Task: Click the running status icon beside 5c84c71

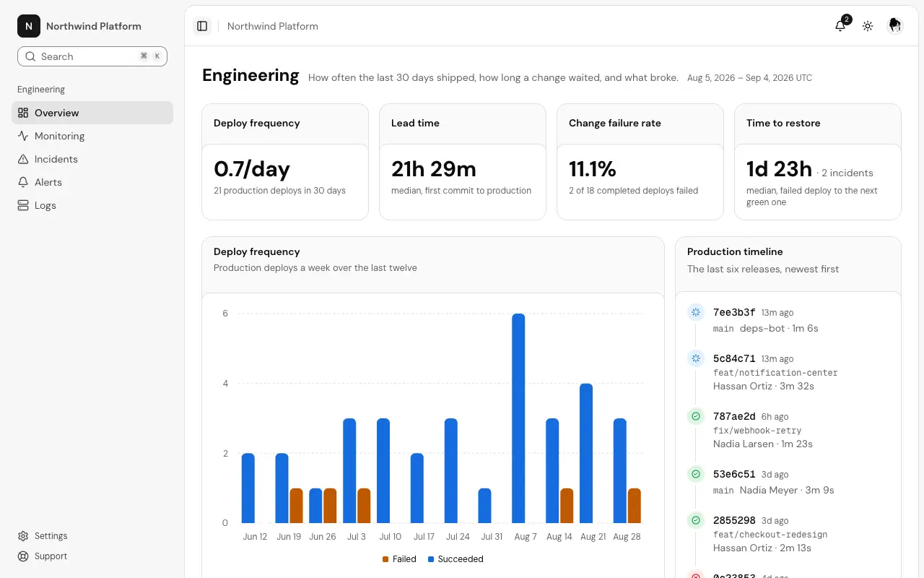Action: coord(696,358)
